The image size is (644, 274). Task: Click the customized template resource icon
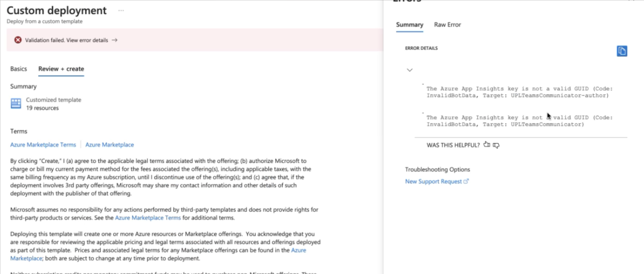pyautogui.click(x=15, y=104)
